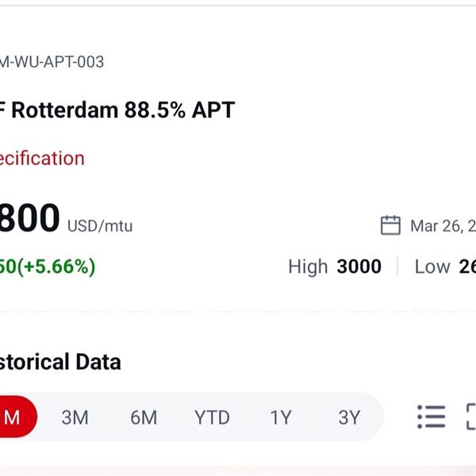Select the 6M time range
Screen dimensions: 476x476
[144, 417]
